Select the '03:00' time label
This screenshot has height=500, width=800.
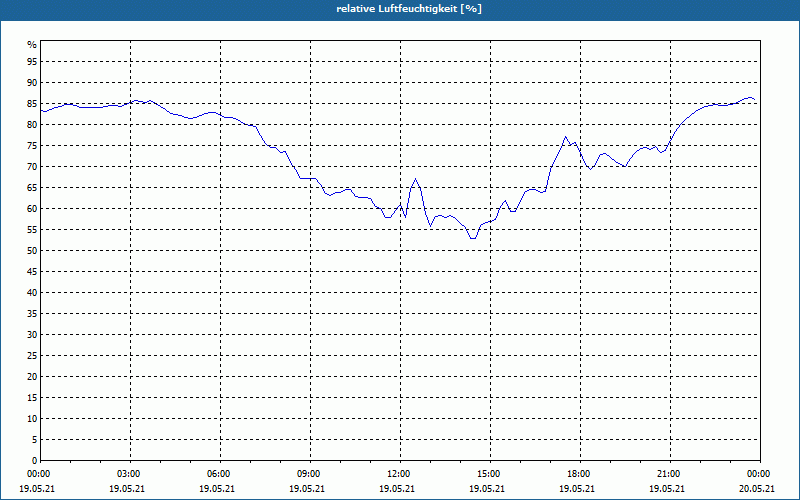pos(130,474)
